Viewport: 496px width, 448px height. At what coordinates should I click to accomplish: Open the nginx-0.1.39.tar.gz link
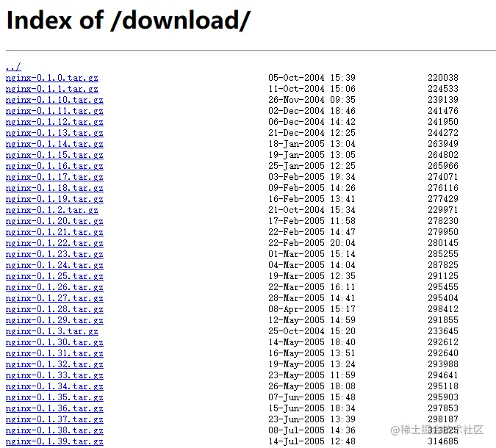coord(54,441)
